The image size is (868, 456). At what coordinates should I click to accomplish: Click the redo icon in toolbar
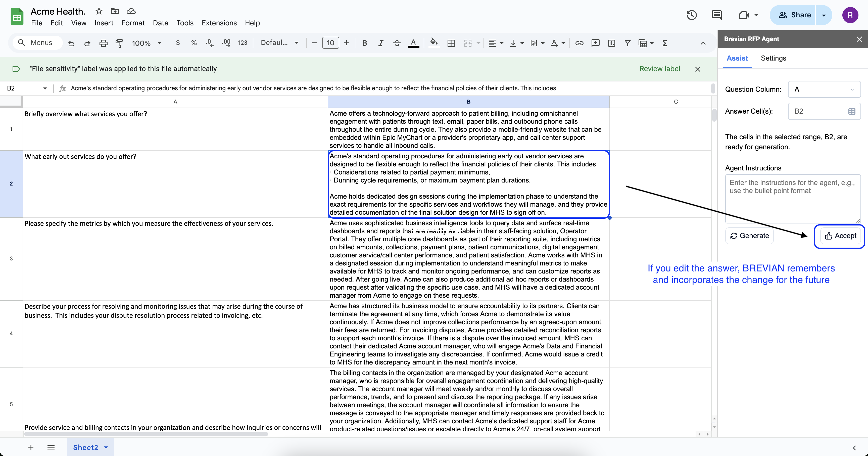pos(87,43)
